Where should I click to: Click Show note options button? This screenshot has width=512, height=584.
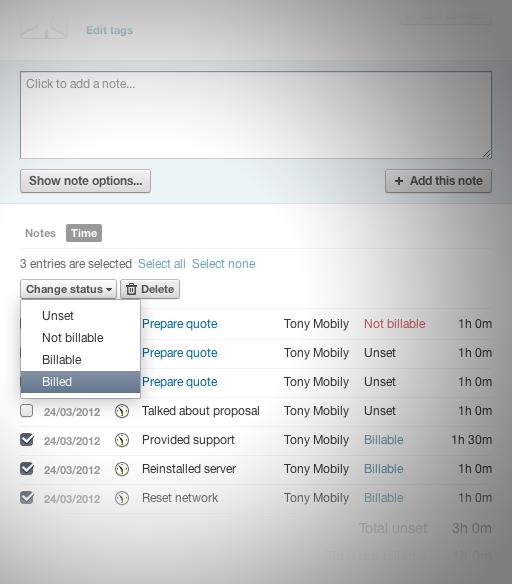pos(85,181)
